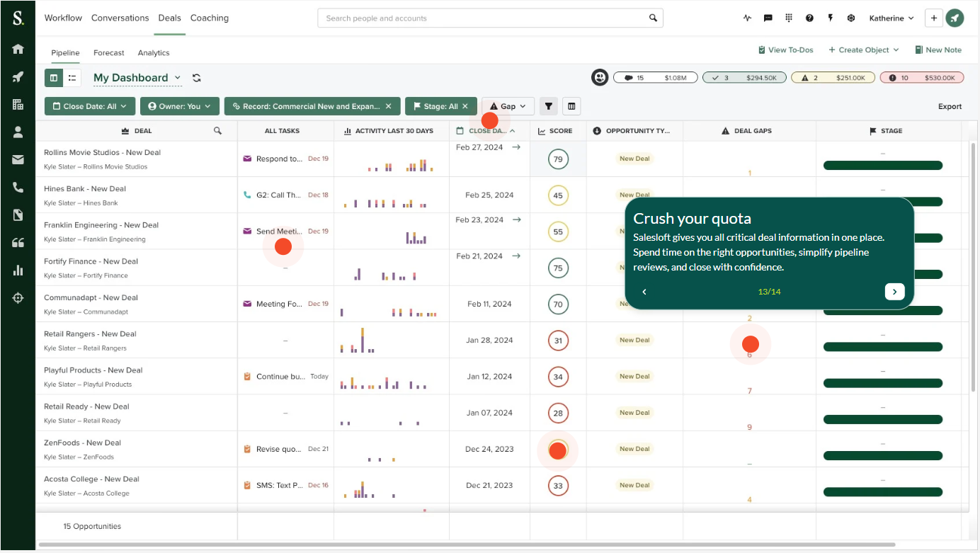The width and height of the screenshot is (980, 553).
Task: Open the chat message icon in header
Action: (x=768, y=18)
